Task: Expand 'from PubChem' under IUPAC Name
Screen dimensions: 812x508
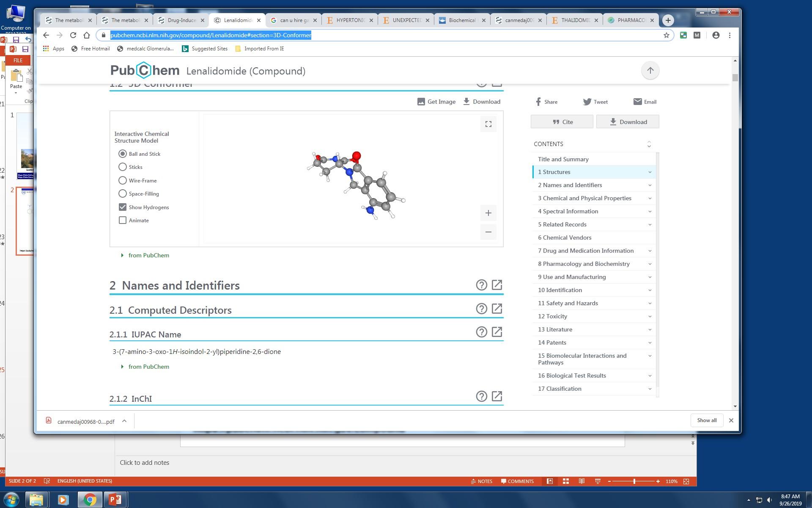Action: click(x=145, y=367)
